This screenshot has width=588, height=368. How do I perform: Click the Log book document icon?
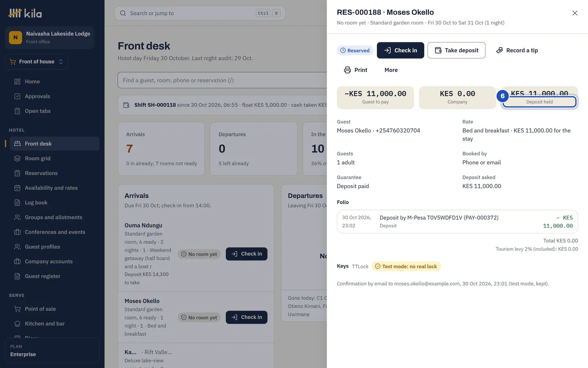tap(17, 202)
